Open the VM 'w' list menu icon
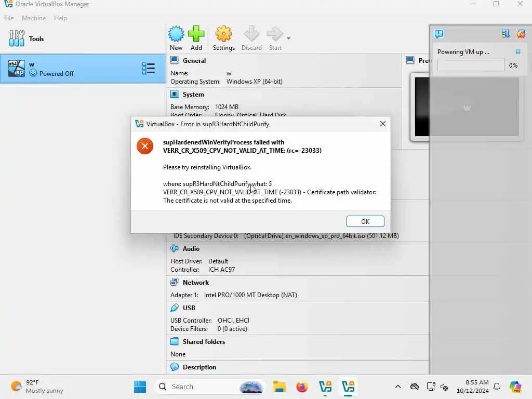Image resolution: width=532 pixels, height=399 pixels. (149, 69)
